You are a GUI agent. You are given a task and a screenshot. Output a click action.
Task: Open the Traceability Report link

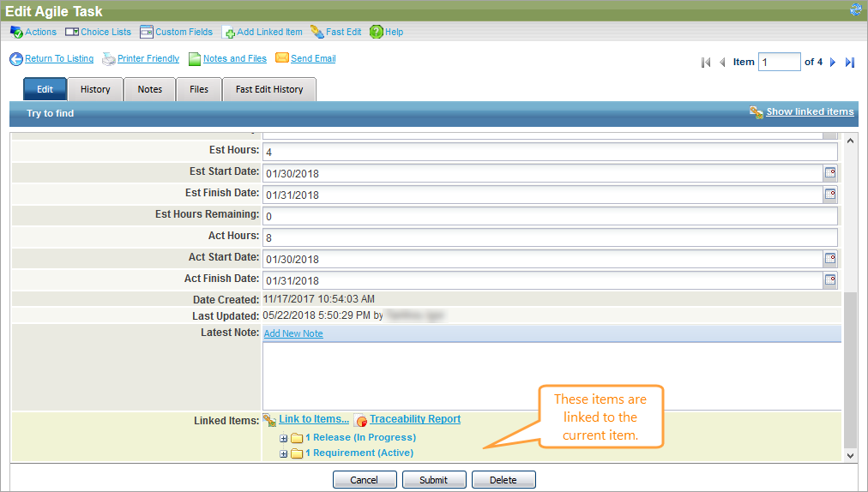[x=414, y=419]
